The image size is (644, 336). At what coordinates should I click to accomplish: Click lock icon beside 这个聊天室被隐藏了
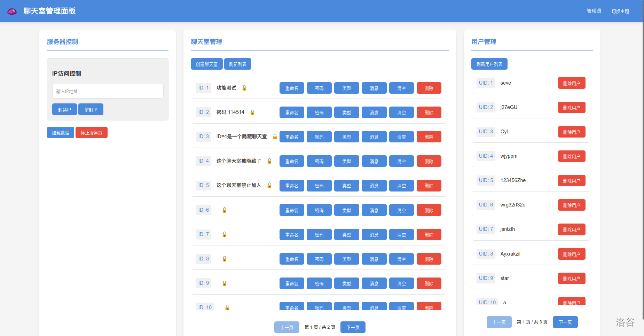(x=269, y=161)
